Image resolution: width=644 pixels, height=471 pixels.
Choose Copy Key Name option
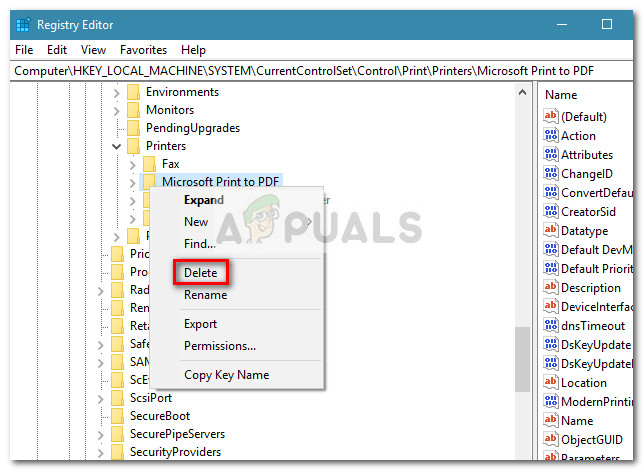point(226,375)
